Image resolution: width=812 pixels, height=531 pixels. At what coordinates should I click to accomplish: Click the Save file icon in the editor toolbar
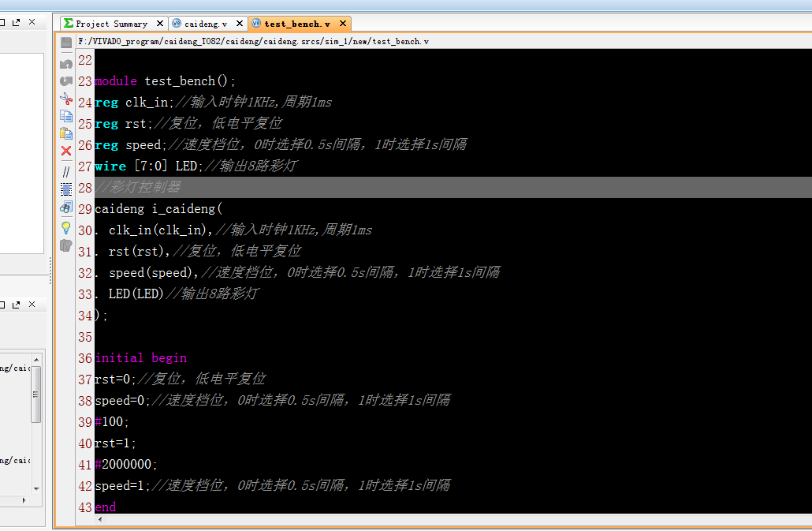(x=66, y=43)
